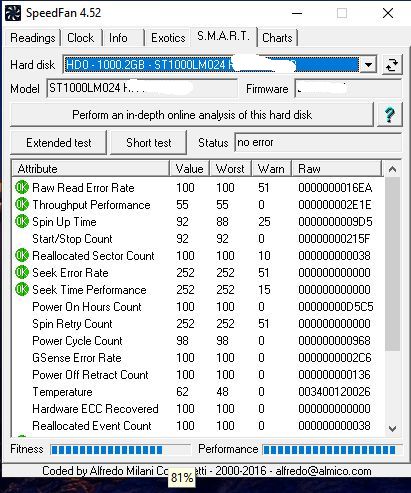Image resolution: width=411 pixels, height=493 pixels.
Task: Click the 81% fitness tooltip
Action: click(182, 477)
